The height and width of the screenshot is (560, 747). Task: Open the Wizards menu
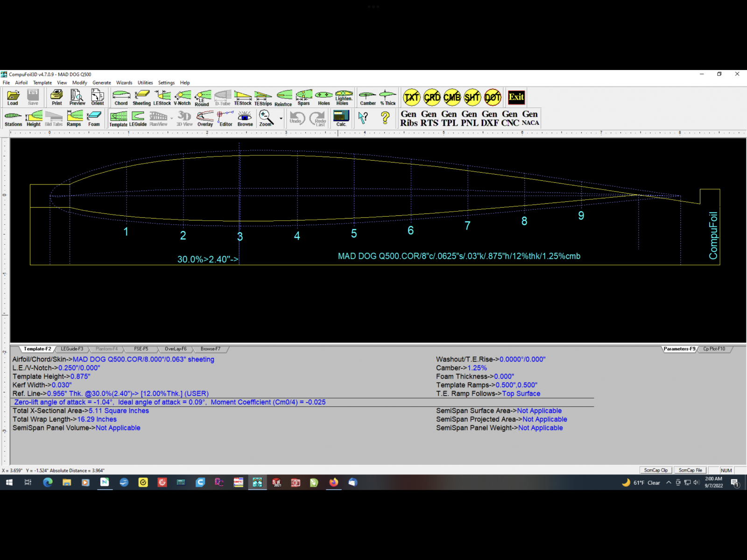pyautogui.click(x=124, y=83)
